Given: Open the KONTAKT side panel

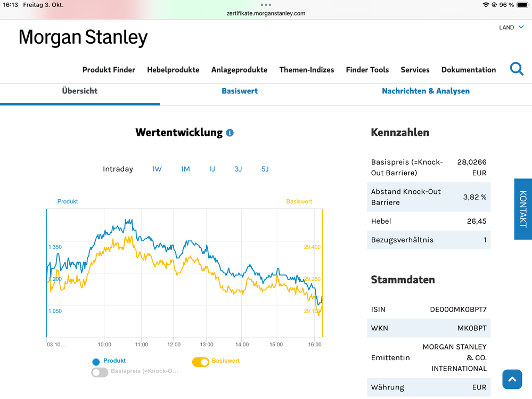Looking at the screenshot, I should [523, 209].
